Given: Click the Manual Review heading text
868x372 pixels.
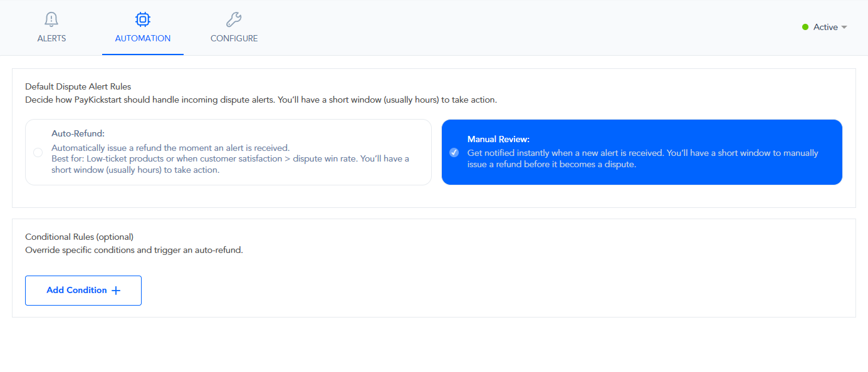Looking at the screenshot, I should [x=498, y=139].
